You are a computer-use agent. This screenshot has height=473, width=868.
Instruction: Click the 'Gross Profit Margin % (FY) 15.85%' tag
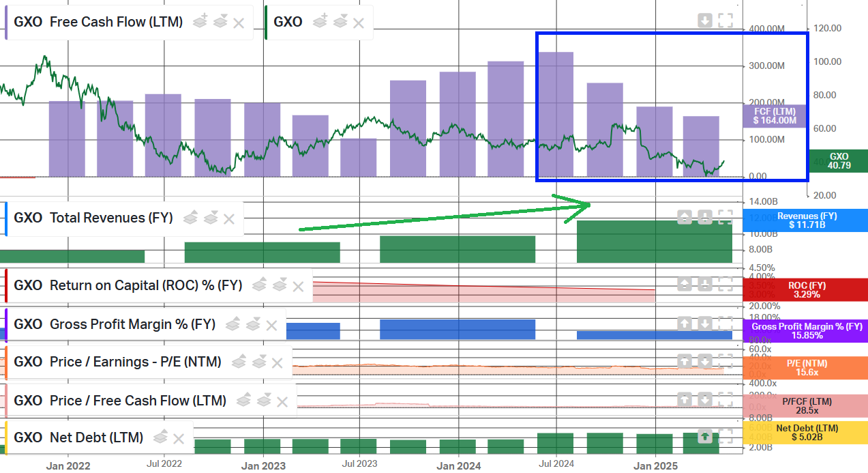pyautogui.click(x=805, y=331)
